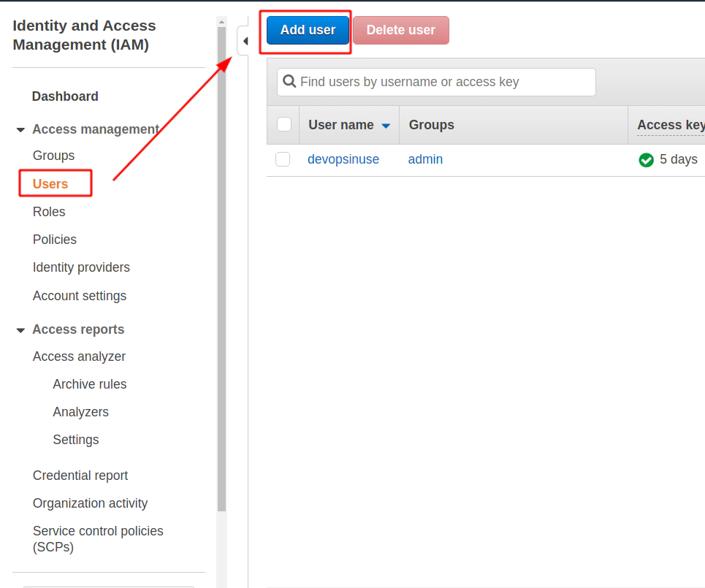This screenshot has width=705, height=588.
Task: Click the Access key column header
Action: [x=671, y=124]
